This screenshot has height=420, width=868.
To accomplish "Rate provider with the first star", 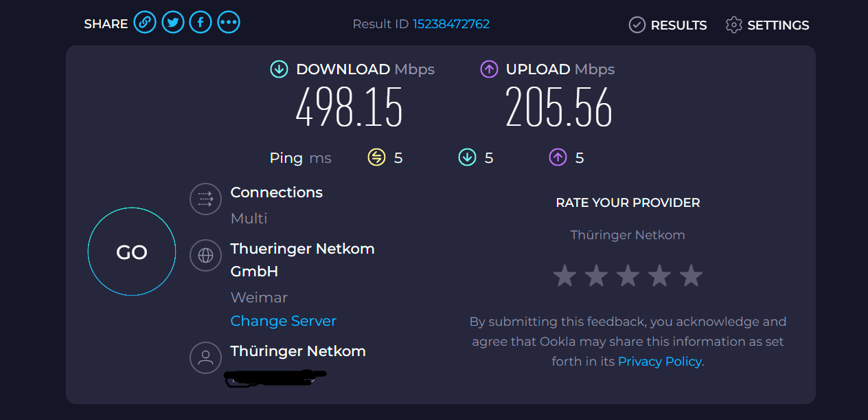I will tap(564, 276).
